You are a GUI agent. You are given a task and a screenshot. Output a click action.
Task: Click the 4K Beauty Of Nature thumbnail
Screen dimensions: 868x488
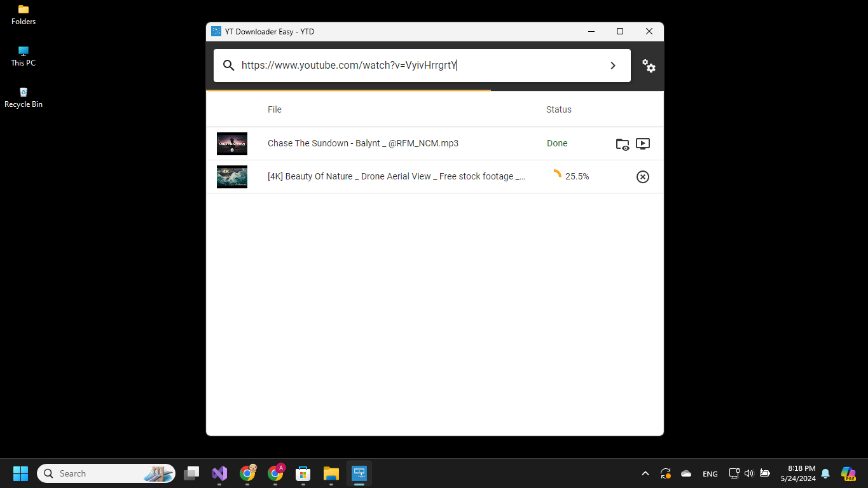(232, 177)
